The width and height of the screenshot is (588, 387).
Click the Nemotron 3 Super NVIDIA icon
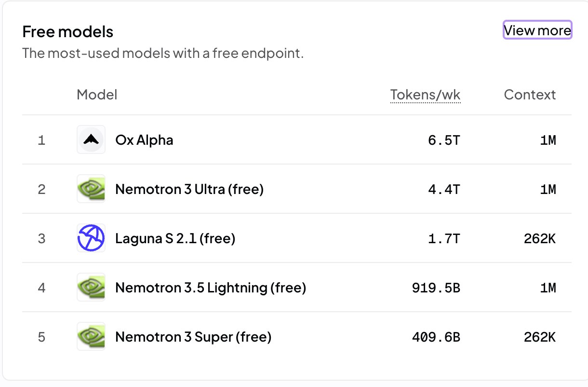point(91,337)
